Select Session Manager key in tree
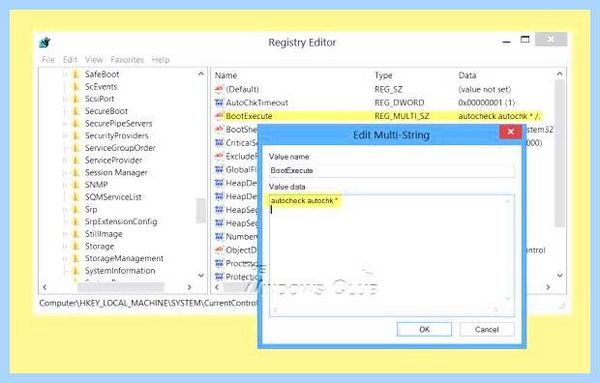Viewport: 600px width, 383px height. coord(116,173)
